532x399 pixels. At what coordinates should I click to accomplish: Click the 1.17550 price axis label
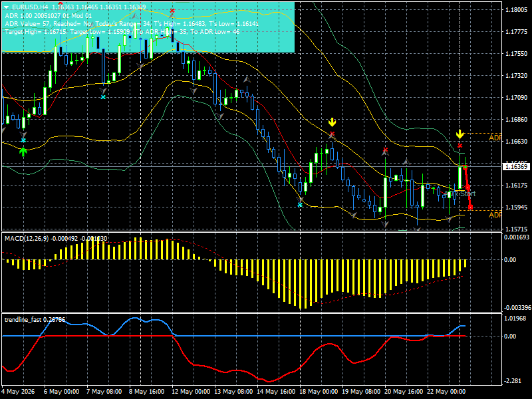517,54
